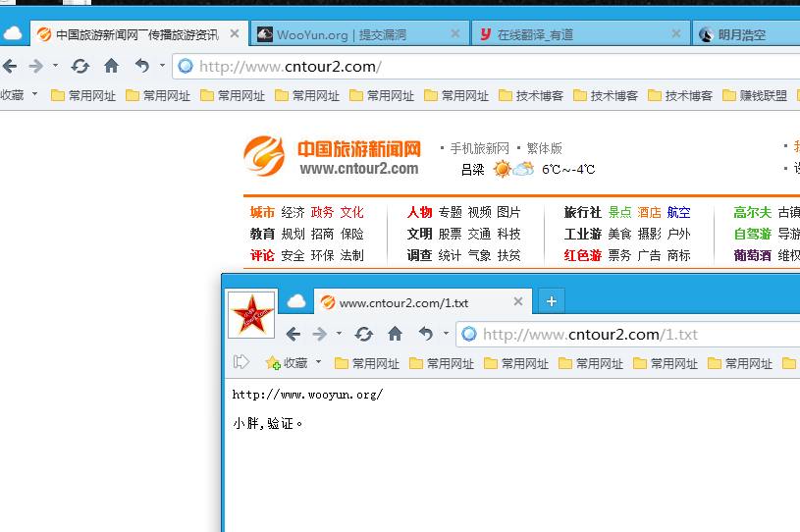This screenshot has width=800, height=532.
Task: Reload page in front browser window
Action: 364,334
